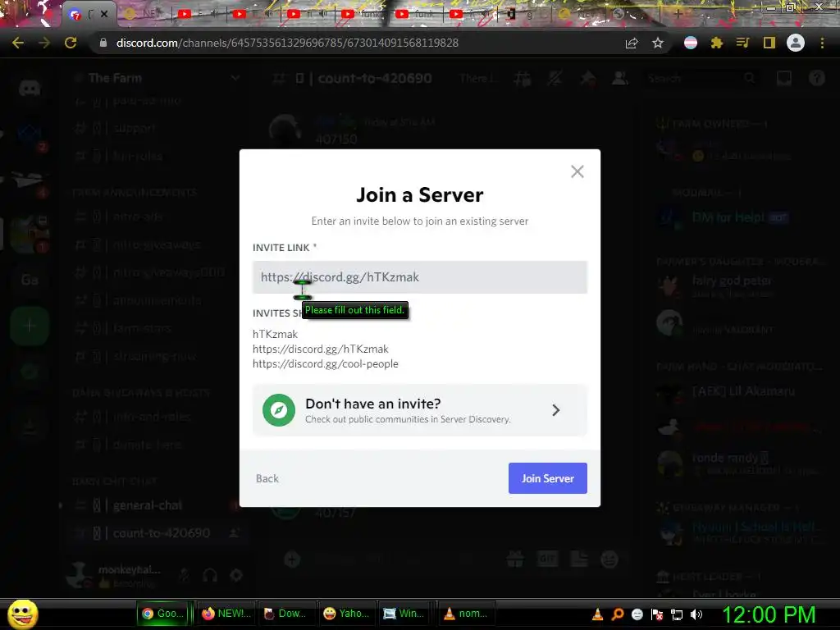840x630 pixels.
Task: Click the discord.com address bar URL
Action: coord(287,43)
